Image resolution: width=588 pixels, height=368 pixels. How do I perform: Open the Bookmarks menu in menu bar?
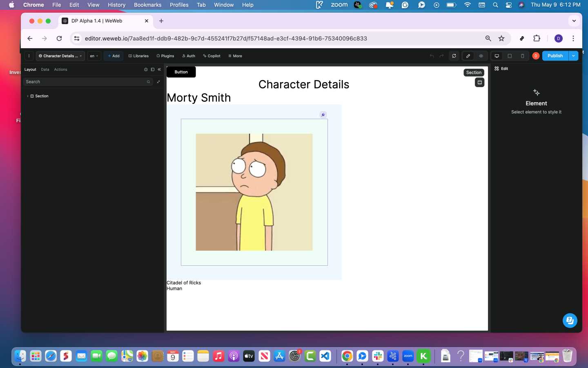click(x=147, y=5)
